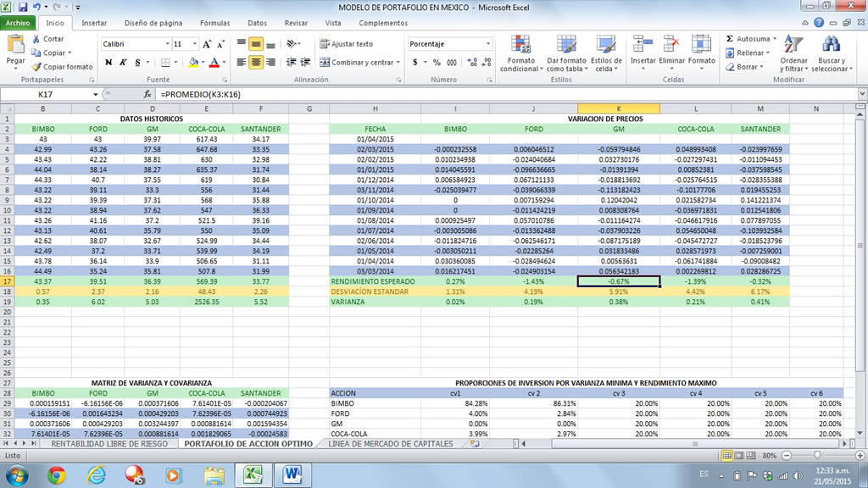
Task: Switch to Page Layout view button
Action: (738, 455)
